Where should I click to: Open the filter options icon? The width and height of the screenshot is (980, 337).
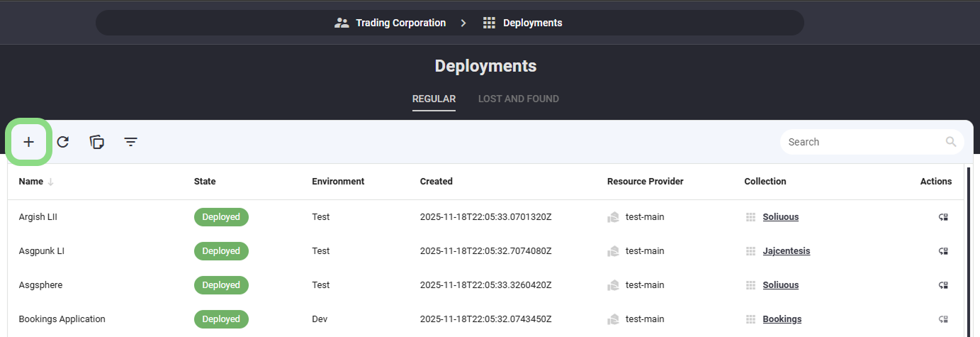pos(131,142)
